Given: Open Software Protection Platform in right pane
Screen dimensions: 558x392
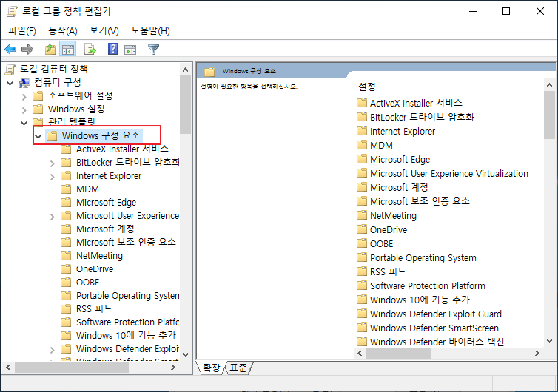Looking at the screenshot, I should (x=428, y=286).
